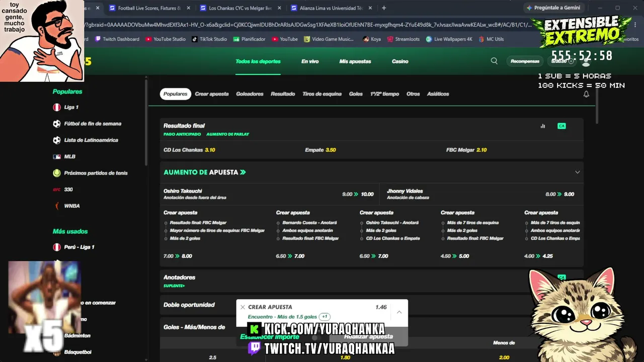This screenshot has height=362, width=644.
Task: Open Koya bookmark
Action: [x=371, y=39]
